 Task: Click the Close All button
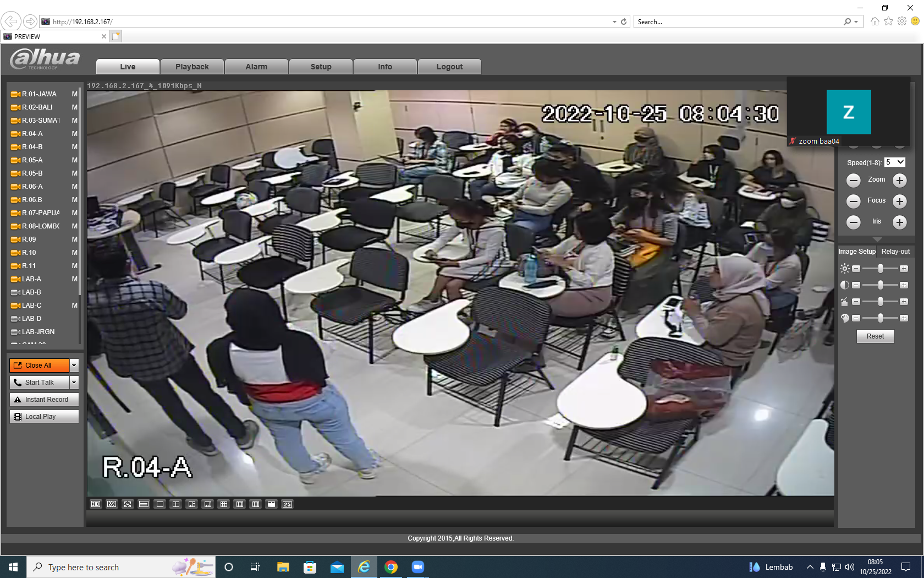40,366
